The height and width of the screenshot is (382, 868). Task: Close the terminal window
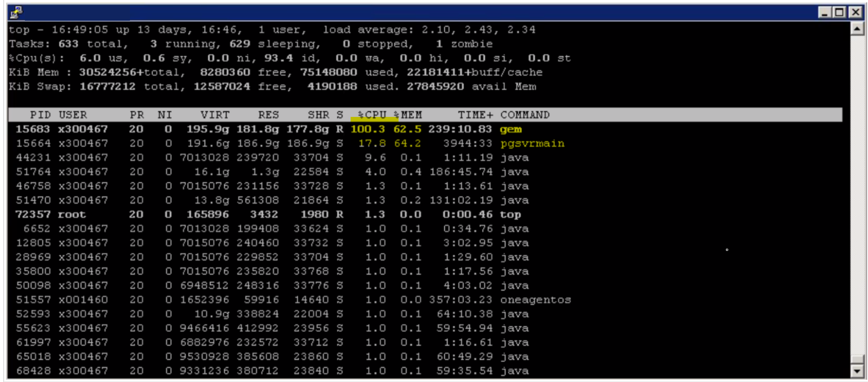(x=856, y=12)
